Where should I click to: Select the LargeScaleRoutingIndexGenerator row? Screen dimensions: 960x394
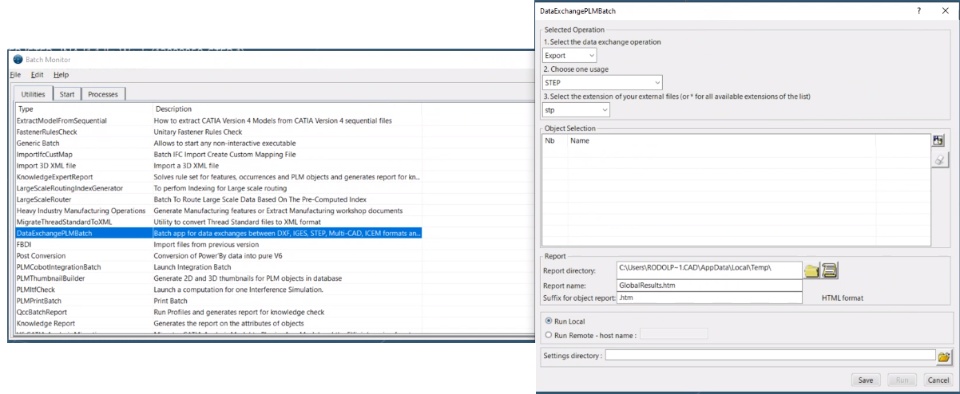tap(219, 188)
